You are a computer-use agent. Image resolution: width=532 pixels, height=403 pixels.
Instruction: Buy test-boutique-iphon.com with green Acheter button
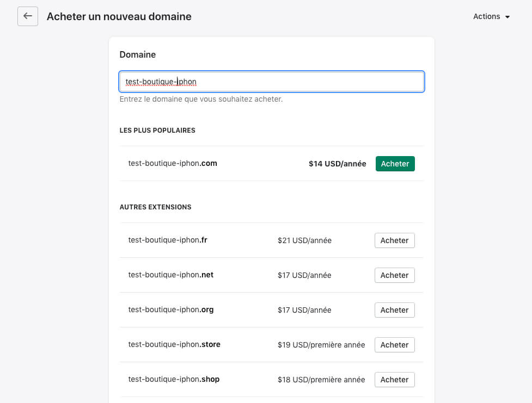[395, 164]
